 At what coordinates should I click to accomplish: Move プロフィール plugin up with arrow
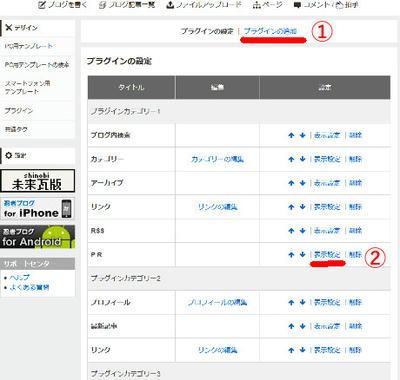[x=291, y=302]
